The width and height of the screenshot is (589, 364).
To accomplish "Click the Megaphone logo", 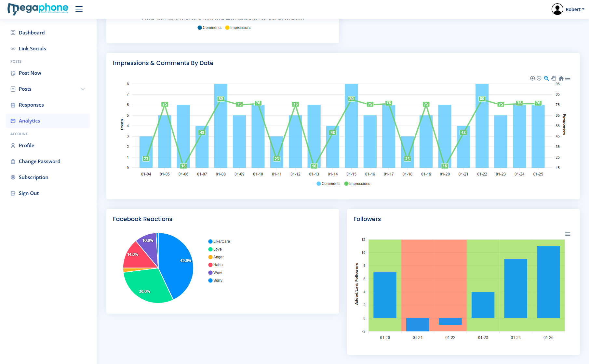I will [38, 9].
